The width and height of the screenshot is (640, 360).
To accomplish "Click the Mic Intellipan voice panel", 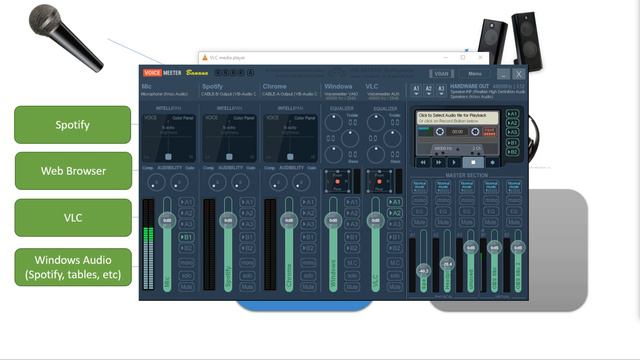I will click(169, 138).
